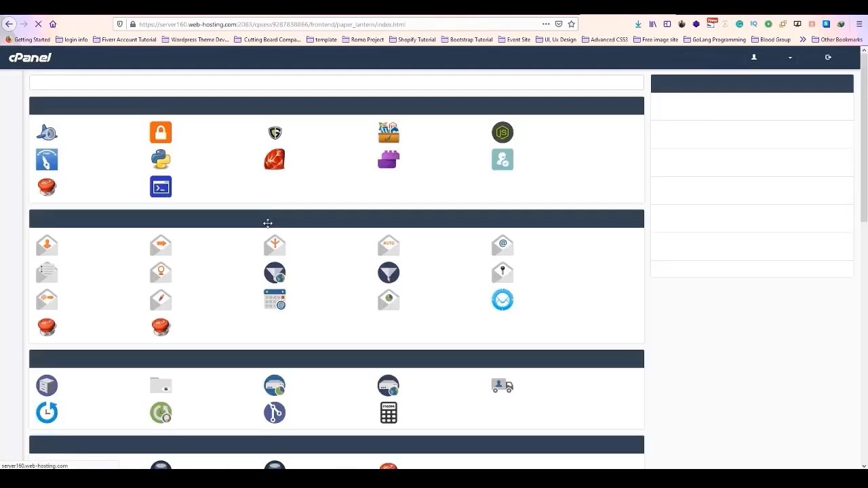Viewport: 868px width, 488px height.
Task: Open the Library toolbar icon
Action: [652, 24]
